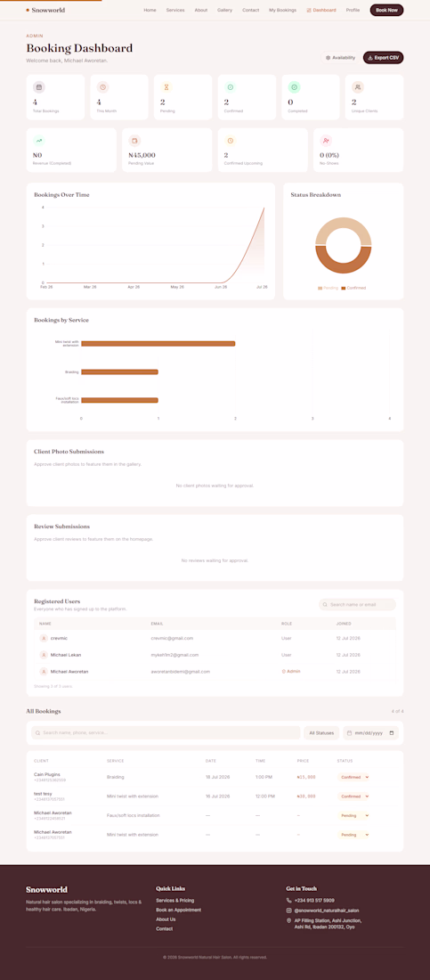Open the All Statuses filter dropdown
This screenshot has height=980, width=430.
tap(321, 732)
